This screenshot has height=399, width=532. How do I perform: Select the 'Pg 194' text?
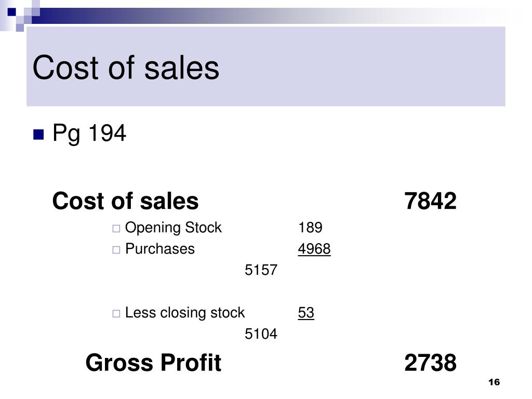pyautogui.click(x=89, y=133)
